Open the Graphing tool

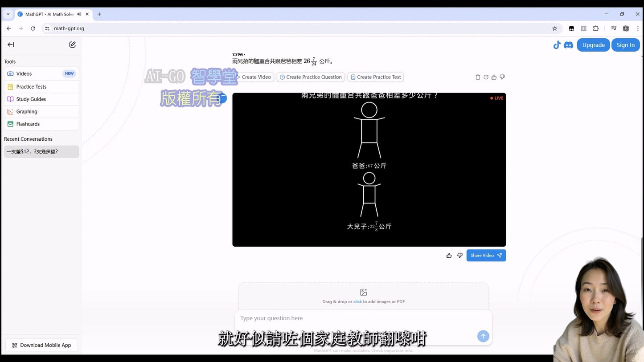pyautogui.click(x=26, y=111)
